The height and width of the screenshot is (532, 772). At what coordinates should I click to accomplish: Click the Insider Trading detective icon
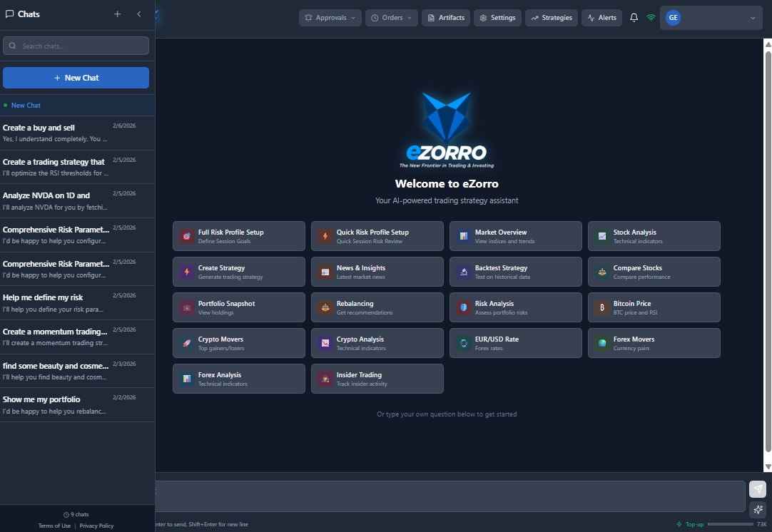point(325,379)
